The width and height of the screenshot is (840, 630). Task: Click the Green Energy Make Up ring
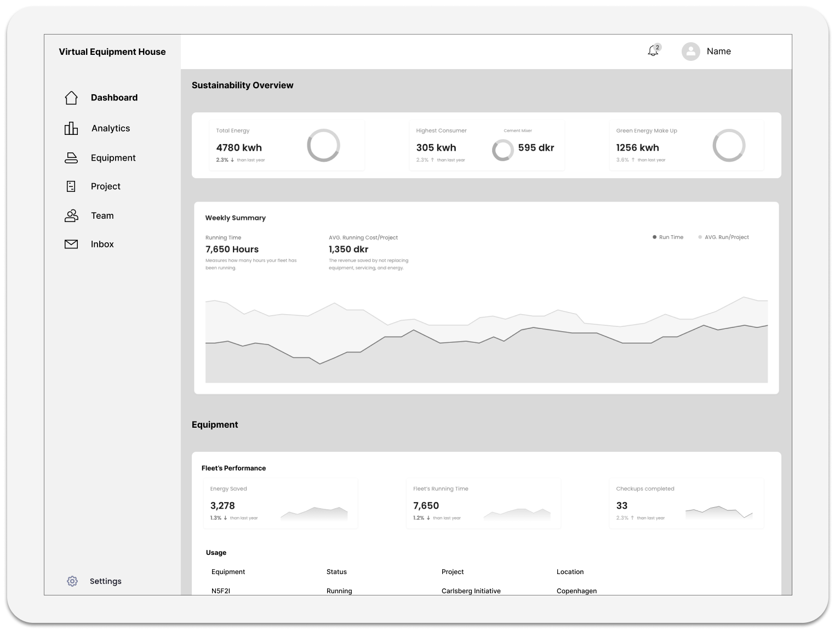point(728,145)
